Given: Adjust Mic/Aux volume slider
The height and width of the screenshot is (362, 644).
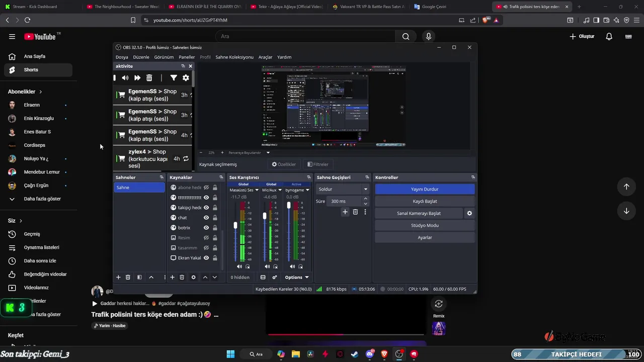Looking at the screenshot, I should [265, 216].
